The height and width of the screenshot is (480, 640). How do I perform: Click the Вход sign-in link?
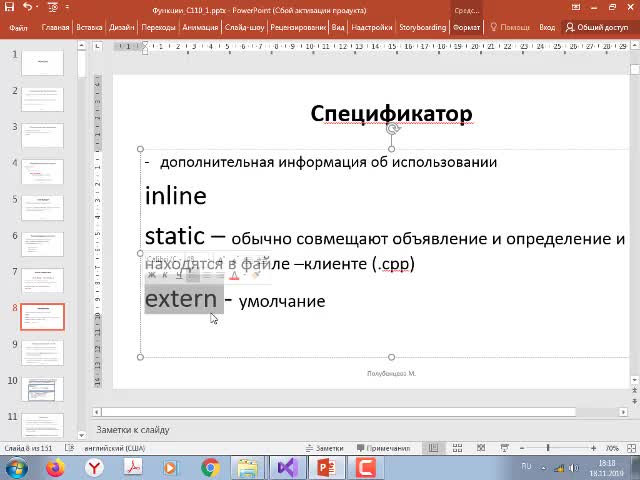click(x=547, y=27)
